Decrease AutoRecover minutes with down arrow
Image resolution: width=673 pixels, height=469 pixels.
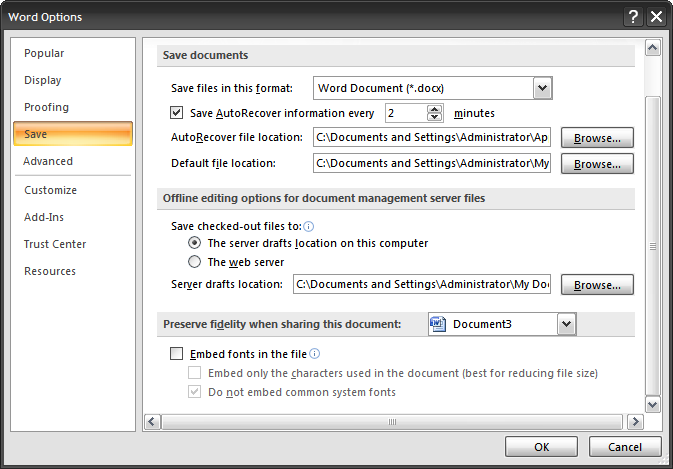[x=434, y=117]
